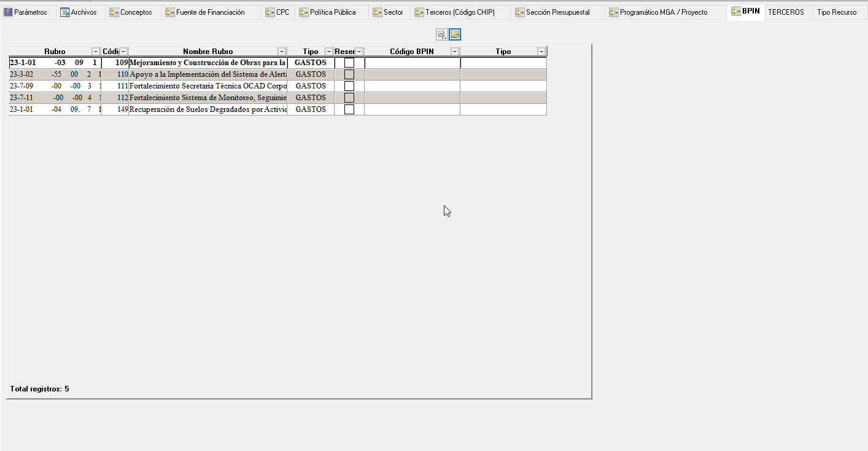
Task: Select rubro code 23-1-01 in row 149
Action: click(x=21, y=109)
